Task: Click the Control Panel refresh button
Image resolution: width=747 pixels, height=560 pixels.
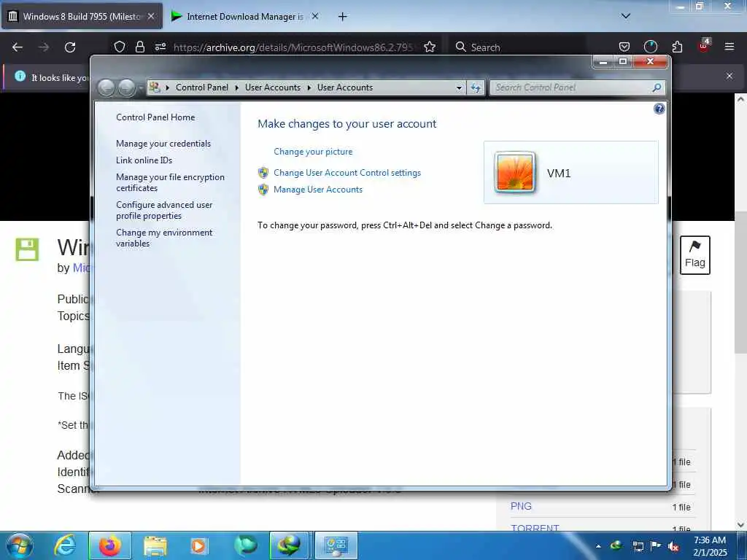Action: click(x=476, y=87)
